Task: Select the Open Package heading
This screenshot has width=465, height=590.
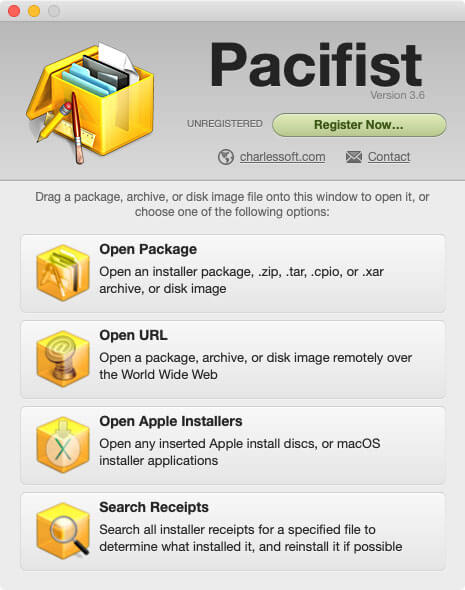Action: tap(148, 249)
